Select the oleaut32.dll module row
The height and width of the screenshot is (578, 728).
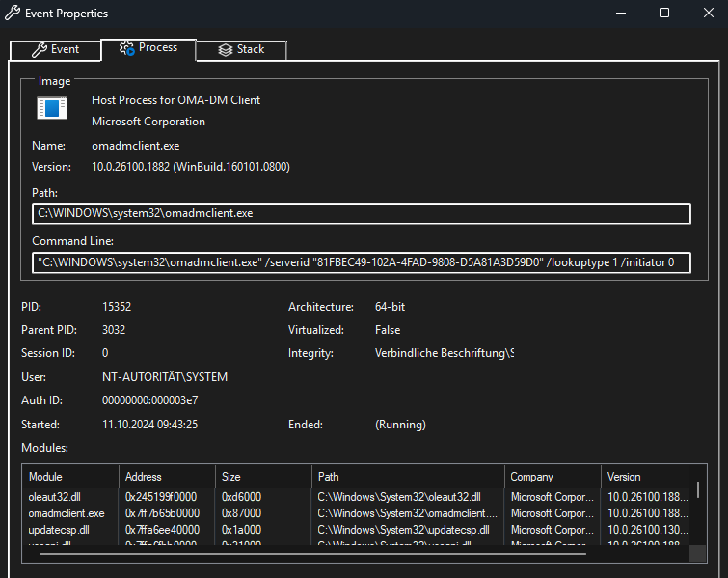pos(358,497)
